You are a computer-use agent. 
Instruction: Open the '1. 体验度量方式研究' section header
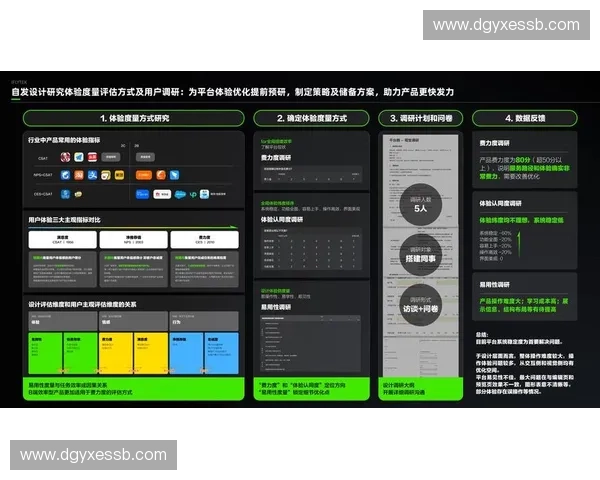[134, 118]
